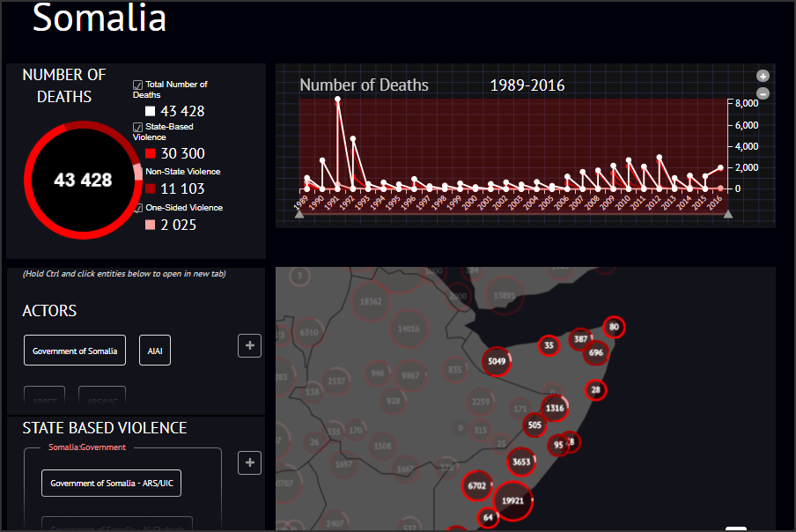Viewport: 796px width, 532px height.
Task: Open the 3653 deaths map cluster
Action: (x=521, y=462)
